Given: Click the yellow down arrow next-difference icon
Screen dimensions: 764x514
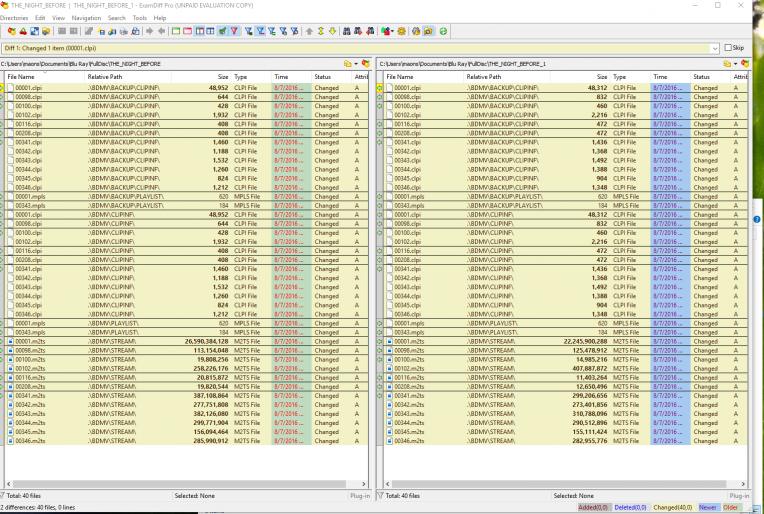Looking at the screenshot, I should click(x=333, y=31).
